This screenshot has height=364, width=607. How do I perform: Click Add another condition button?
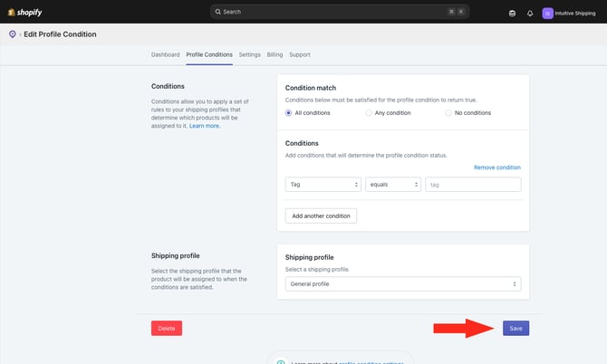point(321,216)
